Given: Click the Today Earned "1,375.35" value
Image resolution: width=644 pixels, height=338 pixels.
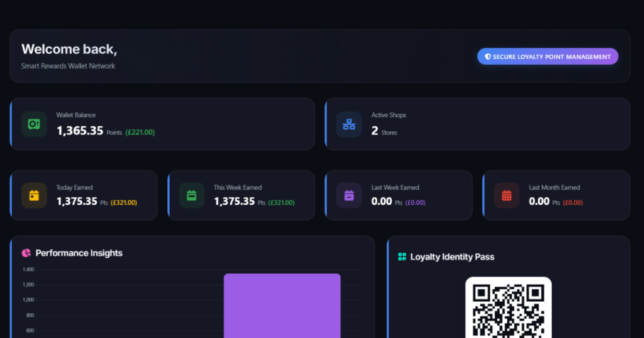Looking at the screenshot, I should [x=77, y=202].
